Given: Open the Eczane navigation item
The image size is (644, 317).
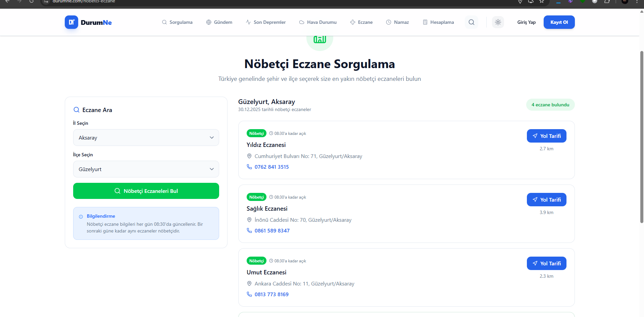Looking at the screenshot, I should pos(361,22).
